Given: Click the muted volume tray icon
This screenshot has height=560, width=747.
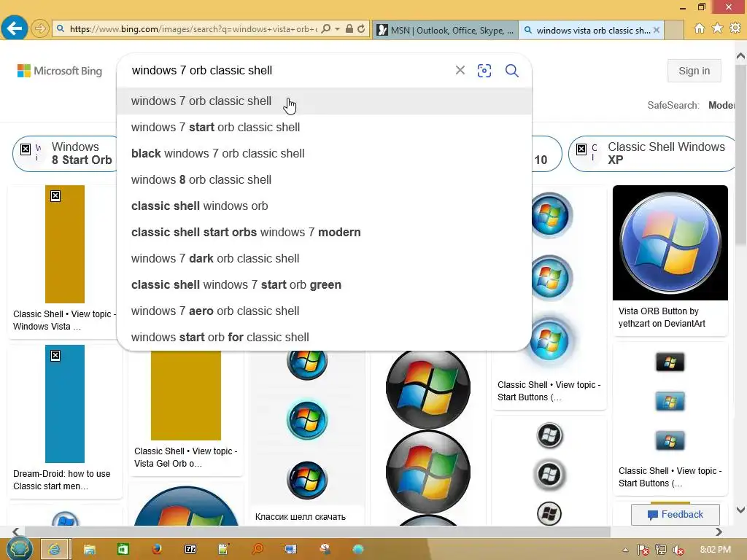Looking at the screenshot, I should coord(678,550).
